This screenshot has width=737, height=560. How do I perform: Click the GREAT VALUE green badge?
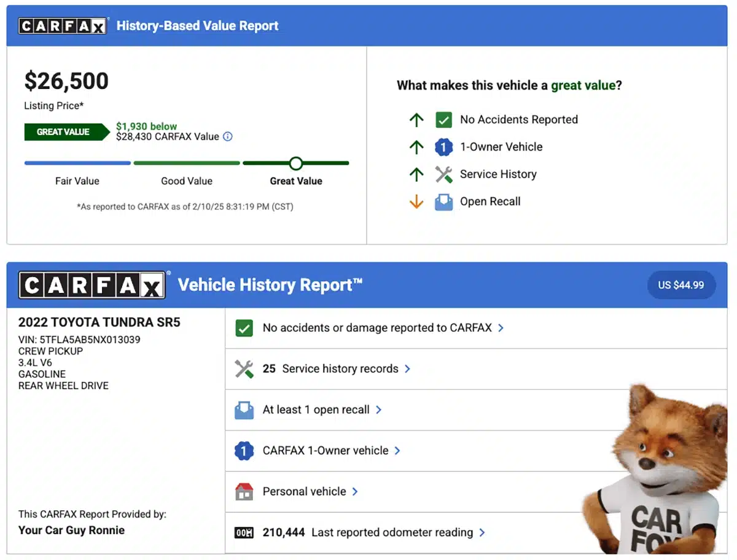click(67, 132)
